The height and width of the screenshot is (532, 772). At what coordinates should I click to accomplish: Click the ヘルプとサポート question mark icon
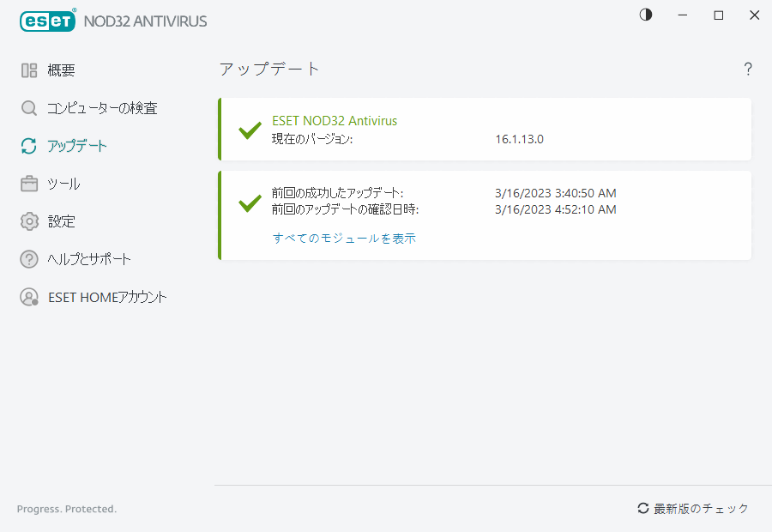(29, 259)
